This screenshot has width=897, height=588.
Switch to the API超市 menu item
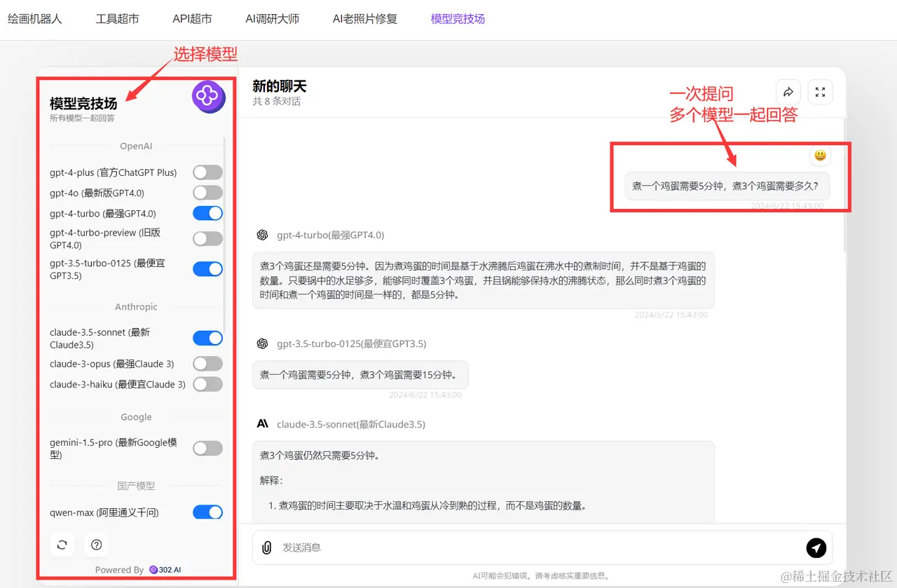click(x=191, y=19)
